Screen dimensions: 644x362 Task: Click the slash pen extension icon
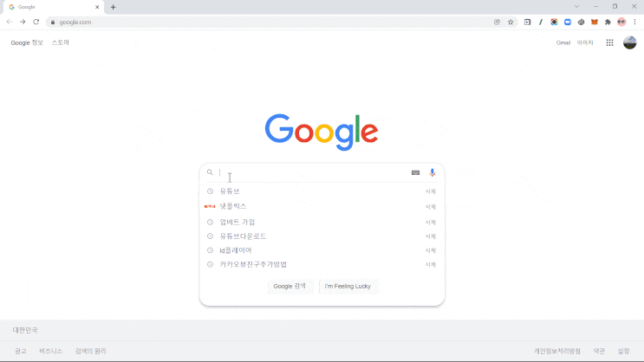click(x=541, y=23)
